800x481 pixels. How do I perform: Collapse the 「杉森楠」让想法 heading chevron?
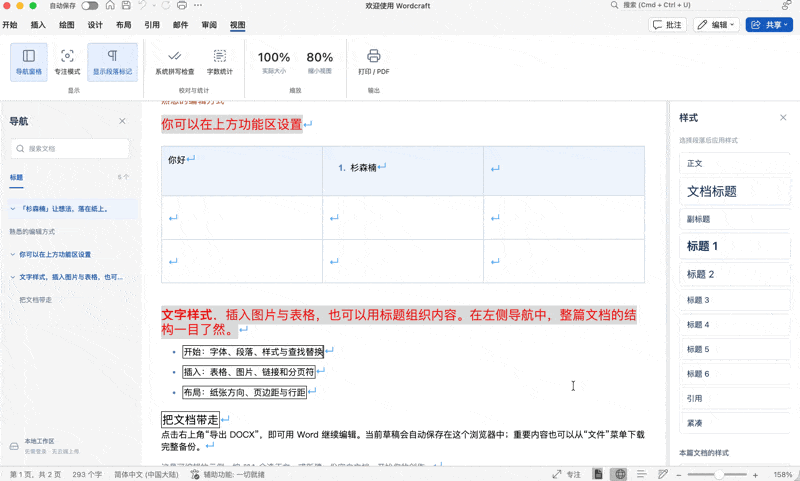point(13,209)
